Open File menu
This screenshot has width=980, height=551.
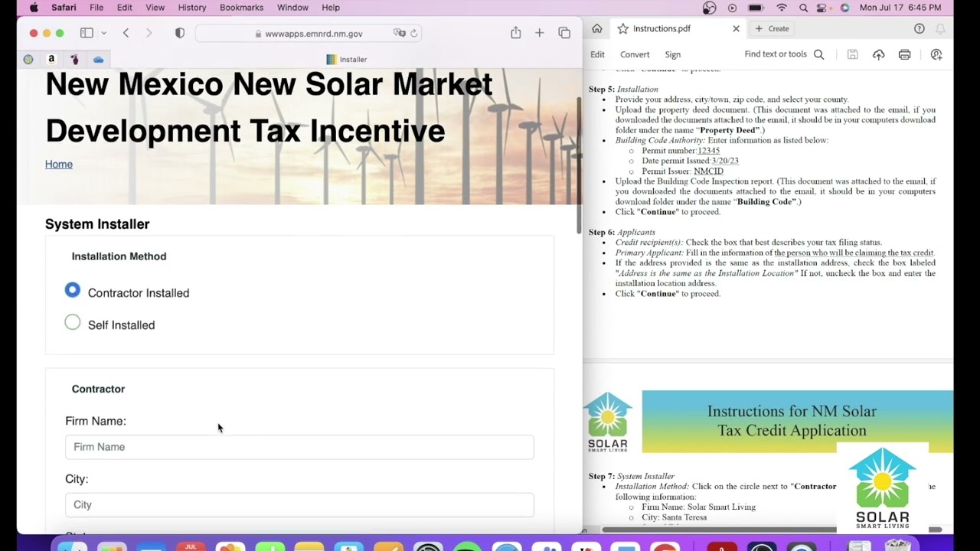[96, 8]
